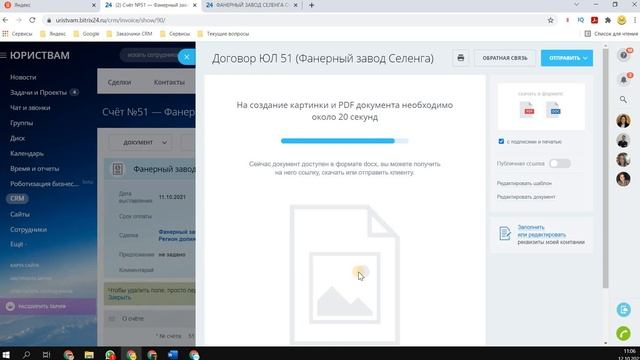Screen dimensions: 640x360
Task: Toggle the left menu hamburger icon
Action: point(3,55)
